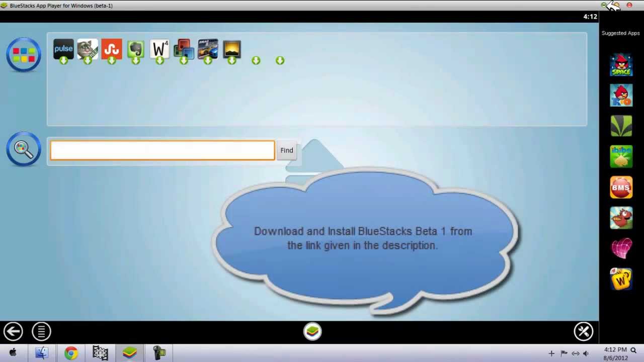Click the volume speaker tray icon

[586, 353]
